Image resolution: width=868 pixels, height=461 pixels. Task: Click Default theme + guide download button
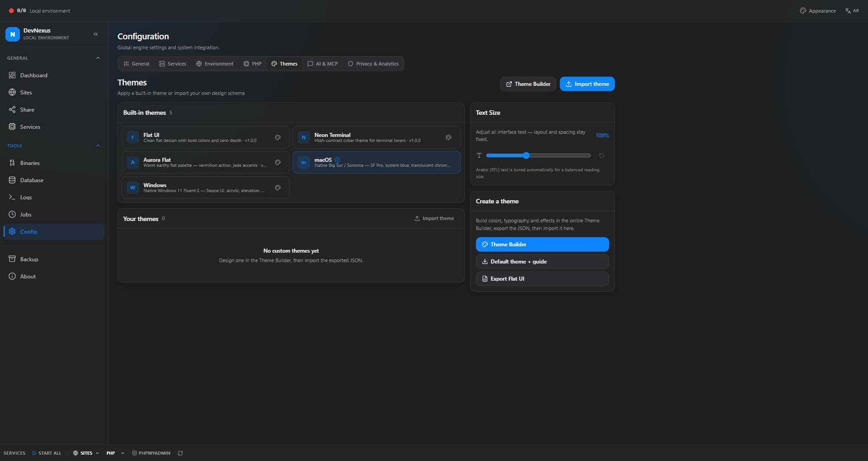coord(542,262)
